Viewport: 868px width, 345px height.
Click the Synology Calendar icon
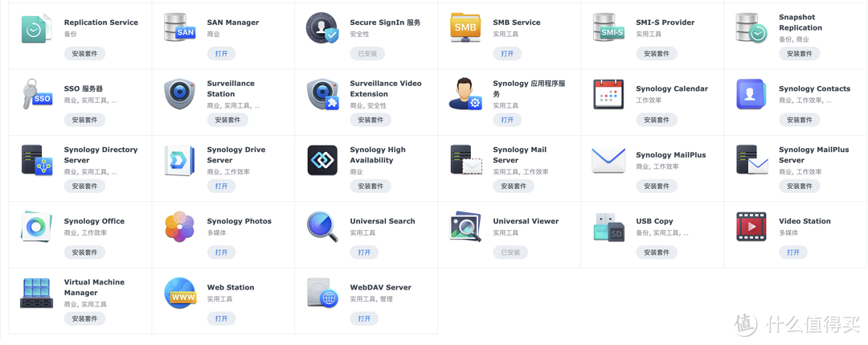coord(608,93)
